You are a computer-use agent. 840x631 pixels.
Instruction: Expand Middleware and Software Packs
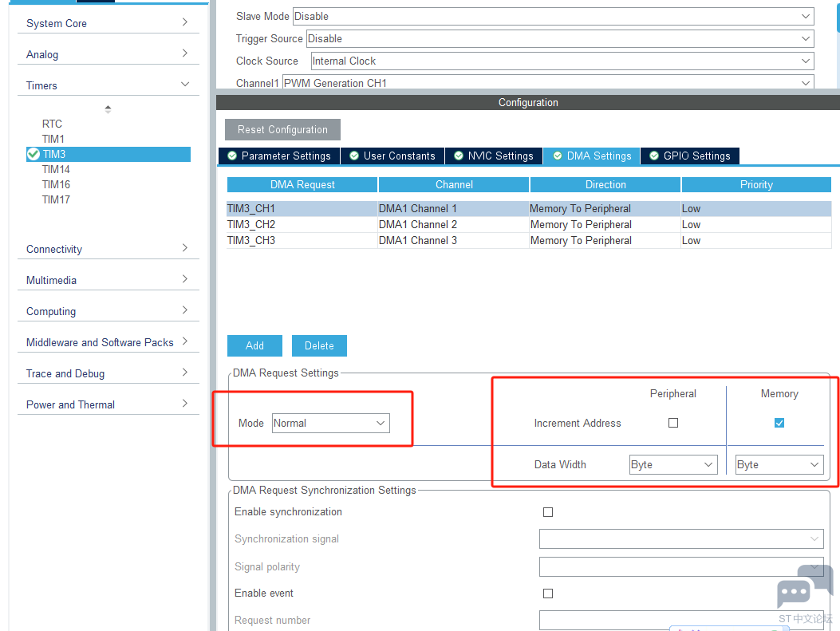[108, 342]
